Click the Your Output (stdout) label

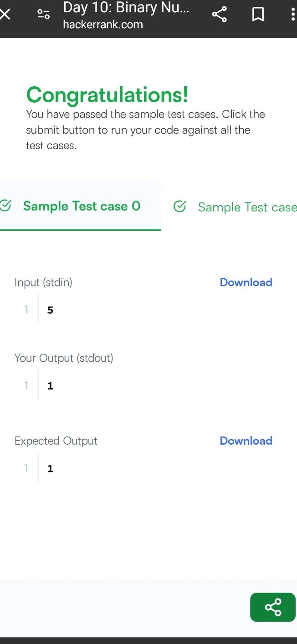point(64,358)
